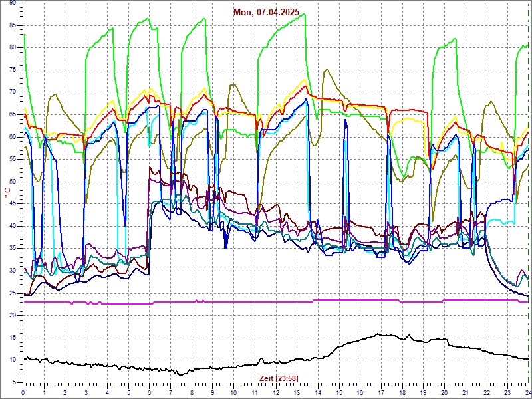Click the black curve's peak near hour 17
This screenshot has width=532, height=399.
[x=379, y=334]
